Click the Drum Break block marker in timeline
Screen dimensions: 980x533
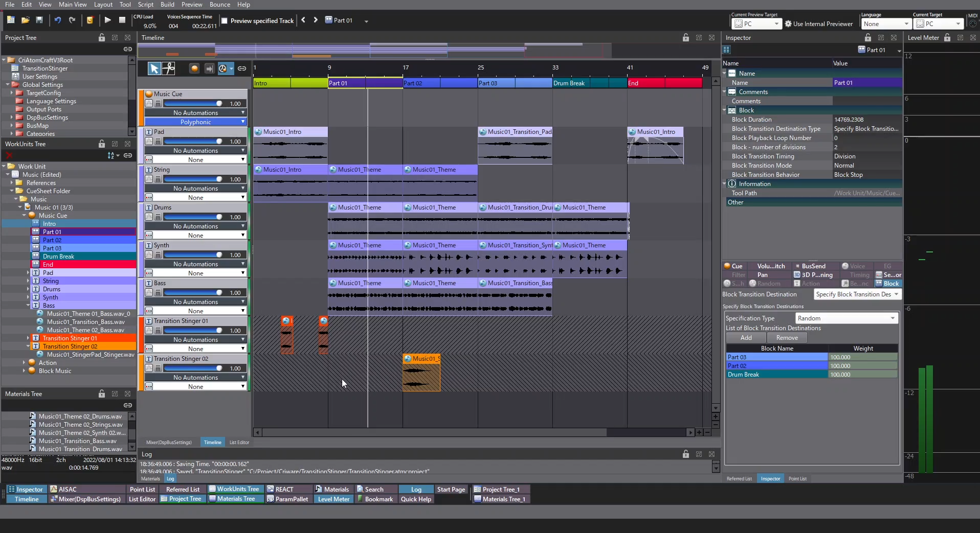(x=590, y=83)
